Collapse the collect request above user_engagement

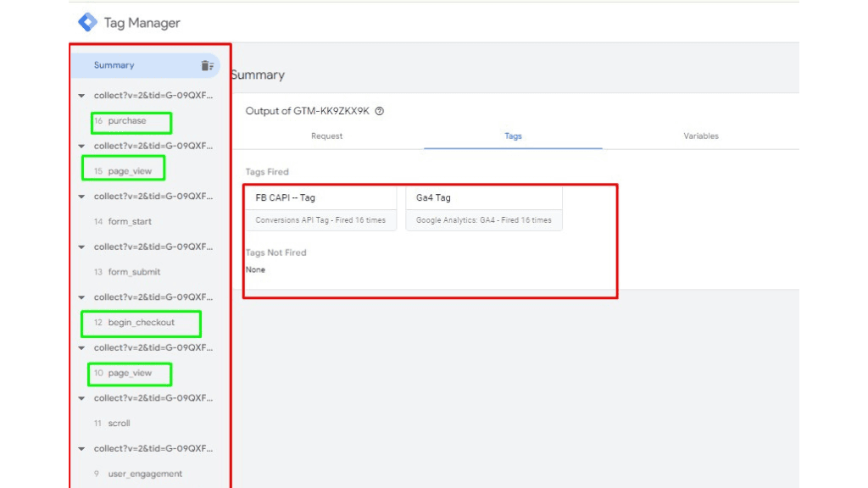coord(81,449)
